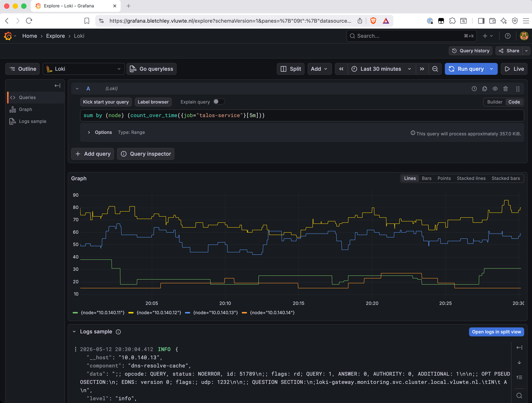Viewport: 532px width, 403px height.
Task: Click the browser share icon
Action: [x=360, y=21]
